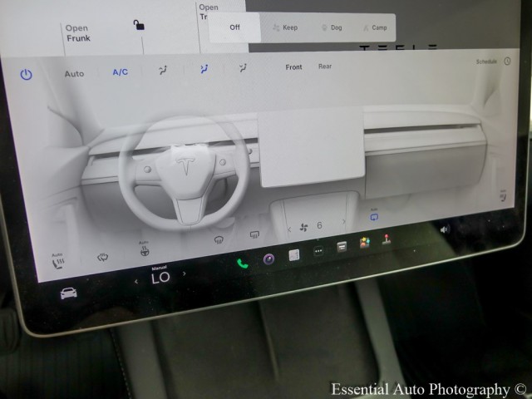This screenshot has height=399, width=532.
Task: Toggle passenger seat heater icon
Action: 503,196
